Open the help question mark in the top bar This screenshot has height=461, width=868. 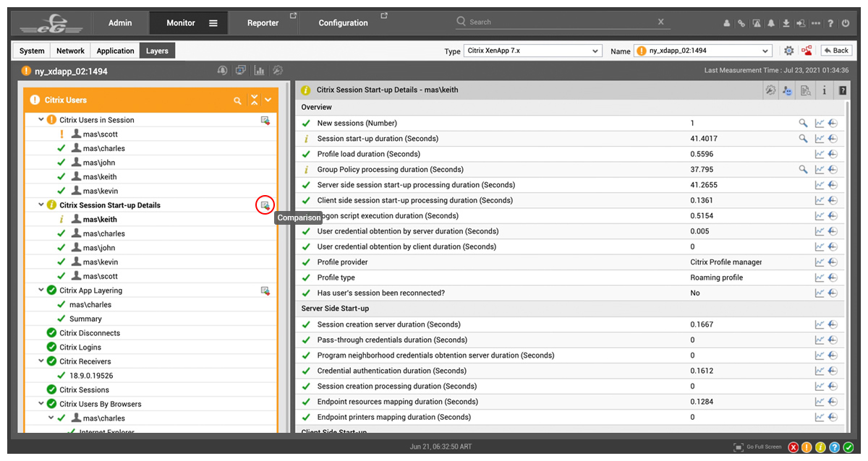click(x=831, y=23)
